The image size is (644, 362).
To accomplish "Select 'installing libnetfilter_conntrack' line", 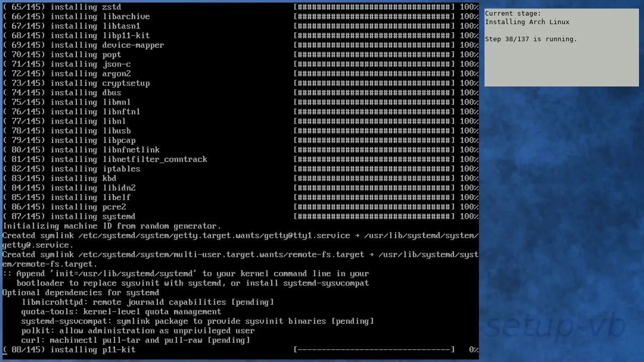I will tap(240, 160).
